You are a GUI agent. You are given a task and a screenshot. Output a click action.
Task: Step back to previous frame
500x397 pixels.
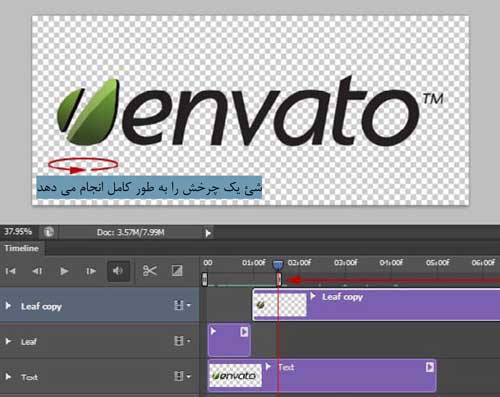point(37,271)
